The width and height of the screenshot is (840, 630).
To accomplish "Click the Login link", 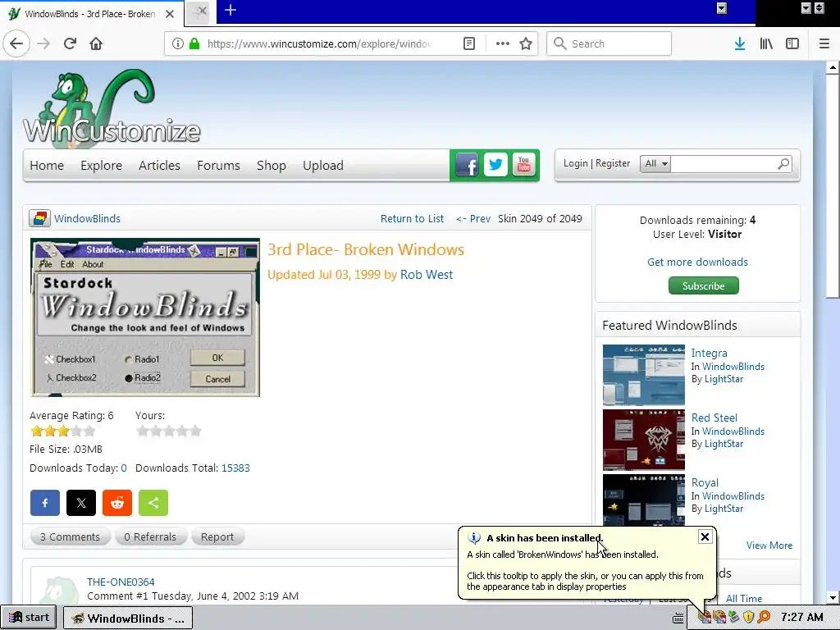I will point(575,163).
